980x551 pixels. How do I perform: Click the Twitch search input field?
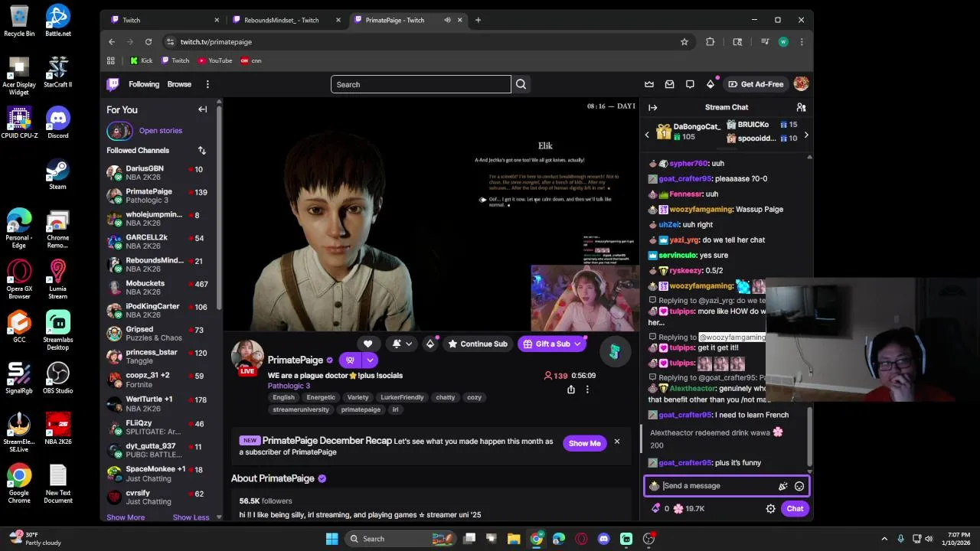(x=420, y=84)
